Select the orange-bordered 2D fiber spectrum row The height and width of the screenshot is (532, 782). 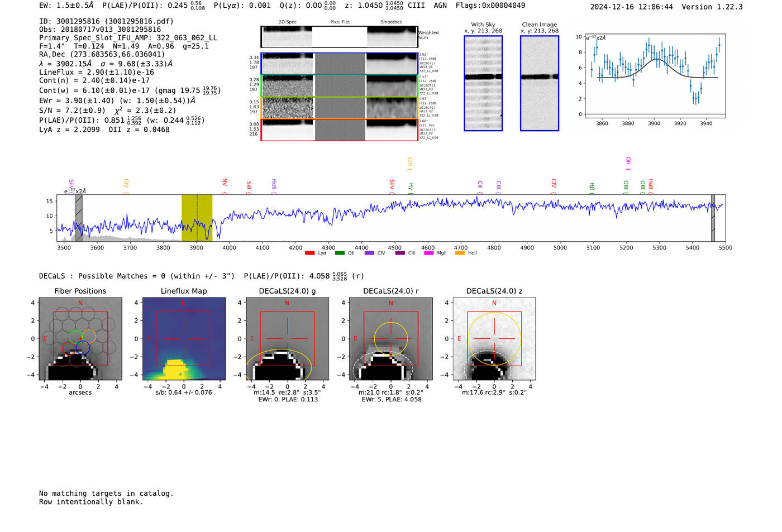point(339,108)
